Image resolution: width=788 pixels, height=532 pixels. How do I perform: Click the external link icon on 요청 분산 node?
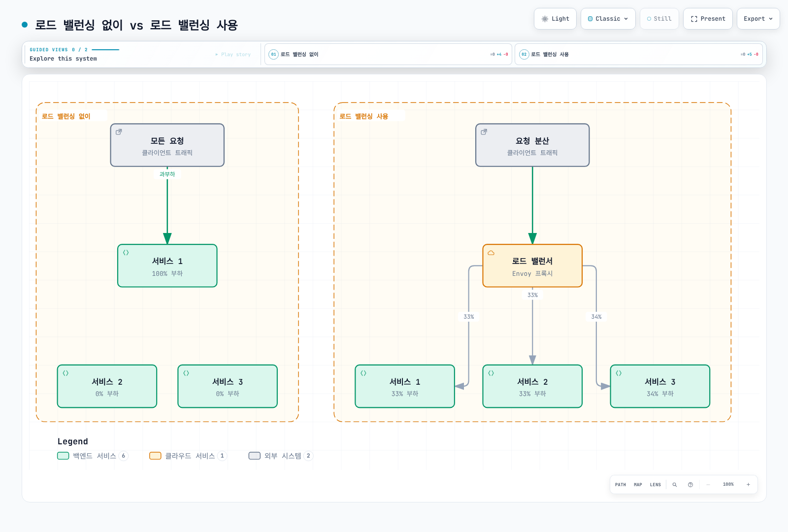pos(484,132)
